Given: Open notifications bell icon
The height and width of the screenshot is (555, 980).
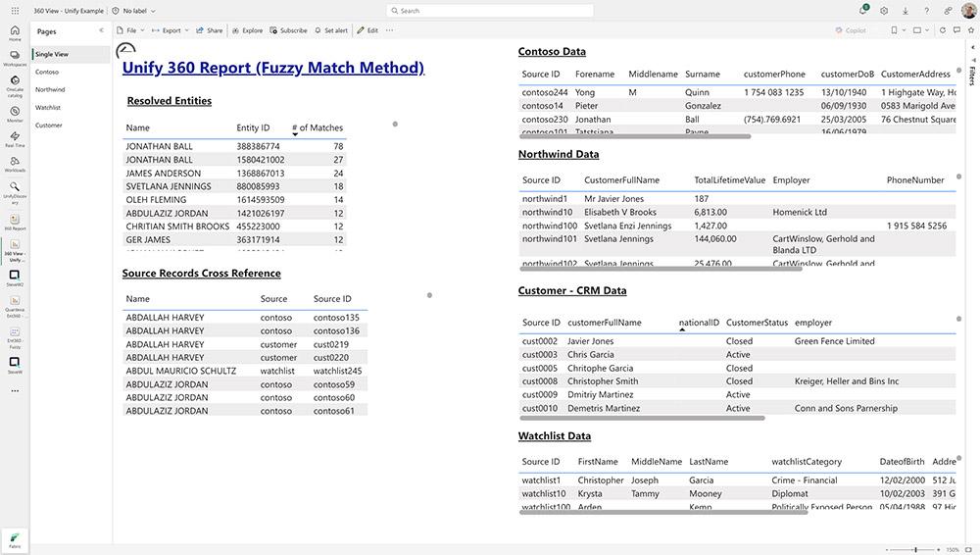Looking at the screenshot, I should tap(863, 11).
